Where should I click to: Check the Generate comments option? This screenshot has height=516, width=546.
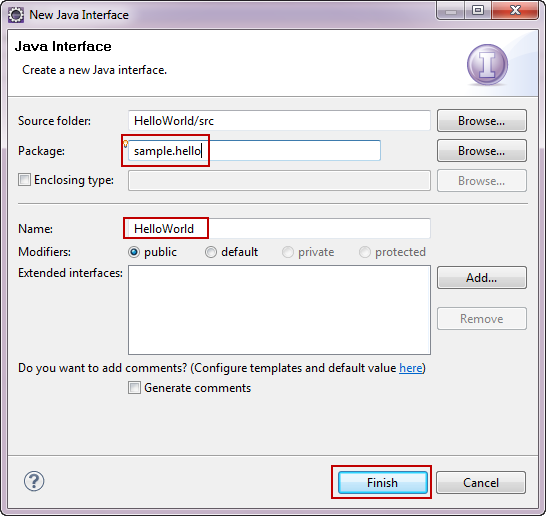tap(134, 388)
